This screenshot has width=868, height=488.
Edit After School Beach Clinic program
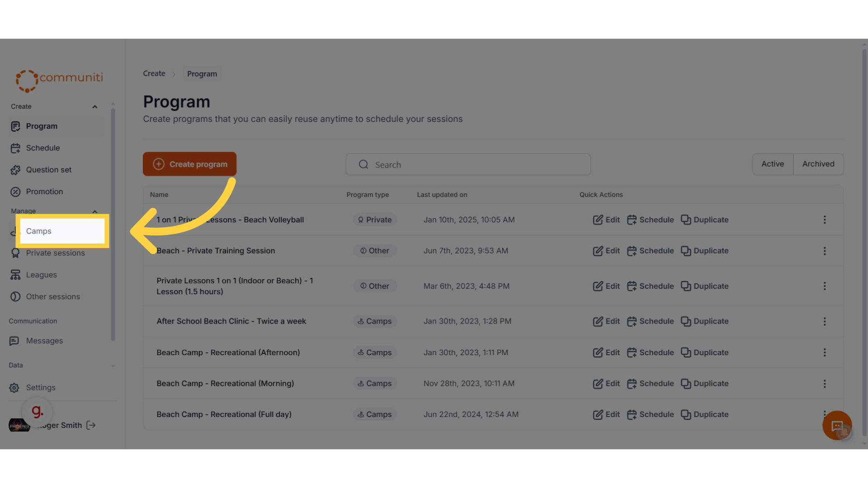(606, 321)
